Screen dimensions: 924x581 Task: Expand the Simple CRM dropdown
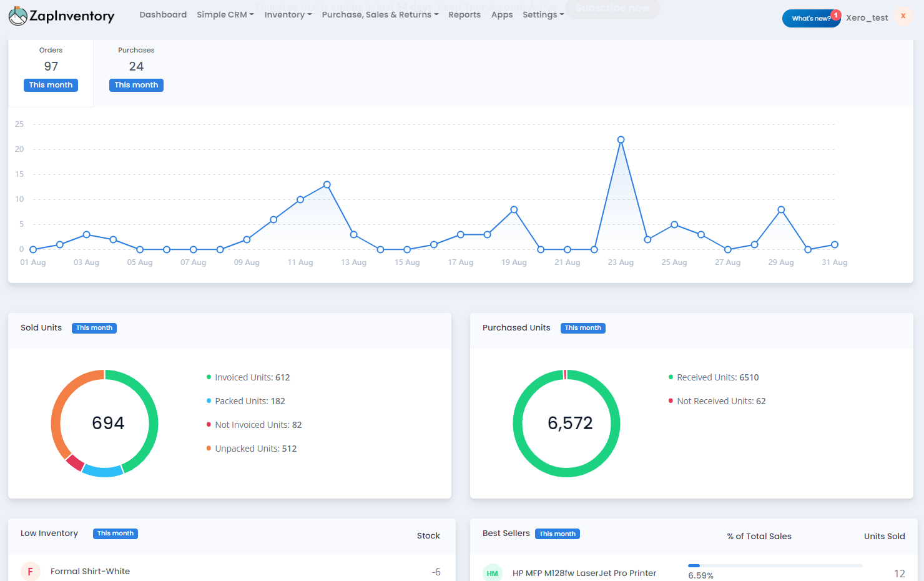pyautogui.click(x=225, y=14)
